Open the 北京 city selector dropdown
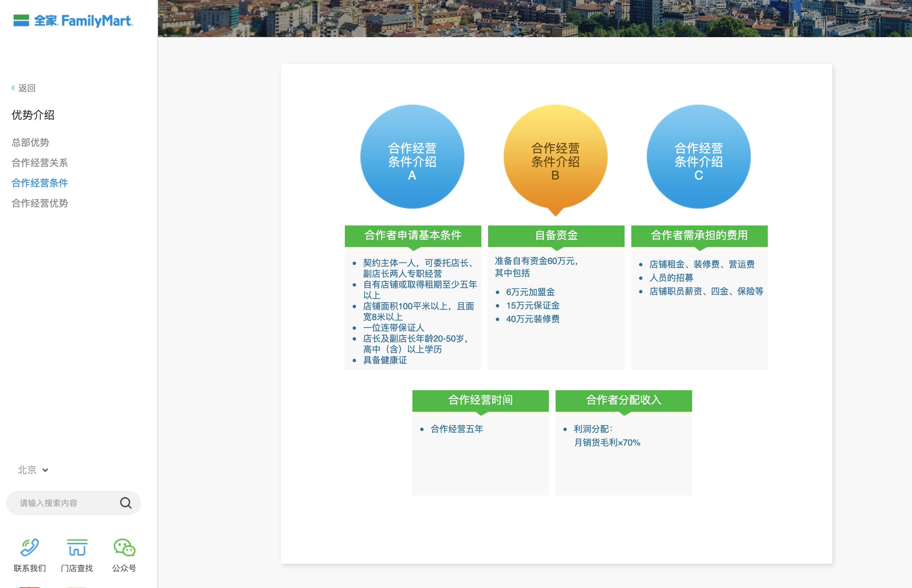This screenshot has width=912, height=588. pyautogui.click(x=27, y=470)
